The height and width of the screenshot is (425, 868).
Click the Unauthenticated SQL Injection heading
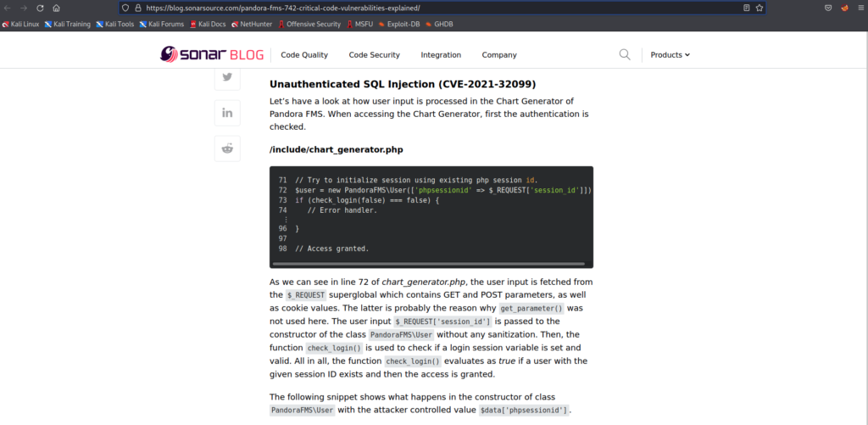click(x=403, y=84)
